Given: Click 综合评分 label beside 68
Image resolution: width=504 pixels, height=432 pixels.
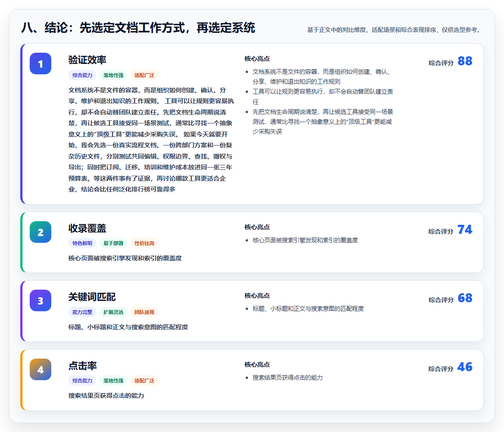Looking at the screenshot, I should point(441,300).
